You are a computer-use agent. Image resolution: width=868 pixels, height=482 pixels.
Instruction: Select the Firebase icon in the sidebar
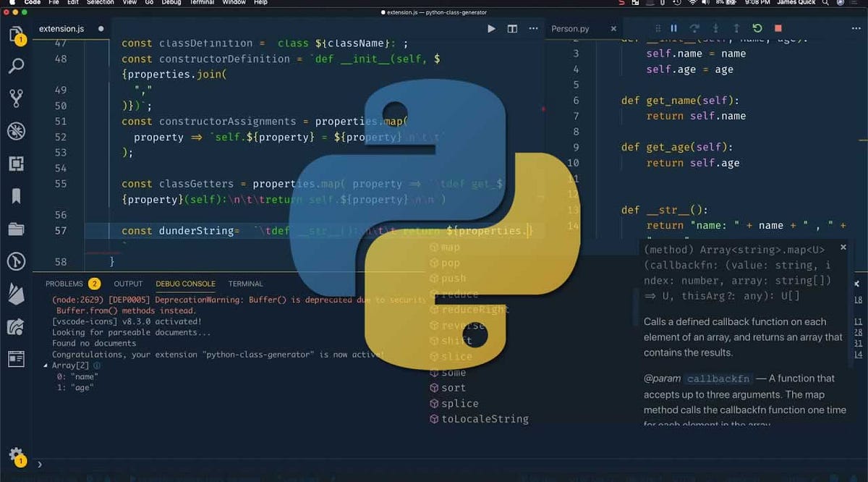point(16,295)
